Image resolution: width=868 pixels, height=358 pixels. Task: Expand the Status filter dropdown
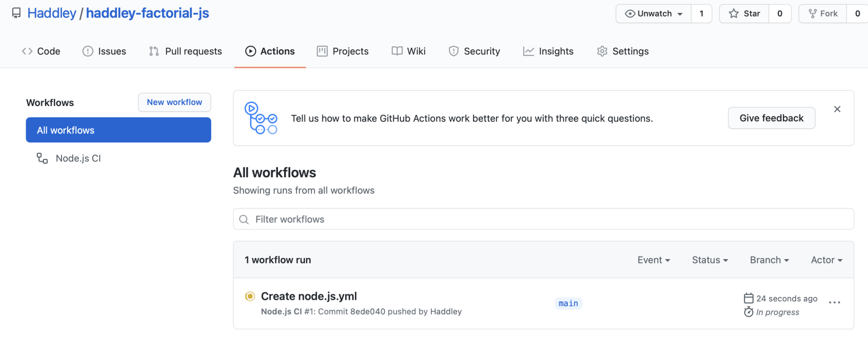coord(710,260)
